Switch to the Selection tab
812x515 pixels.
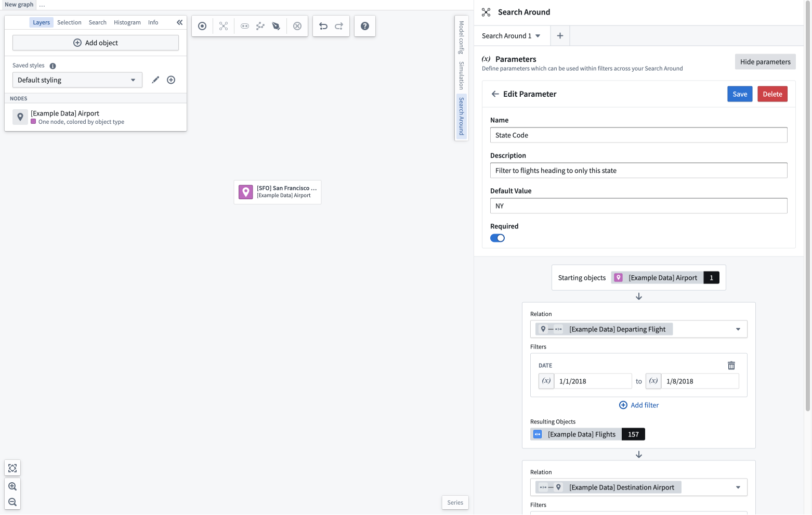click(x=69, y=22)
